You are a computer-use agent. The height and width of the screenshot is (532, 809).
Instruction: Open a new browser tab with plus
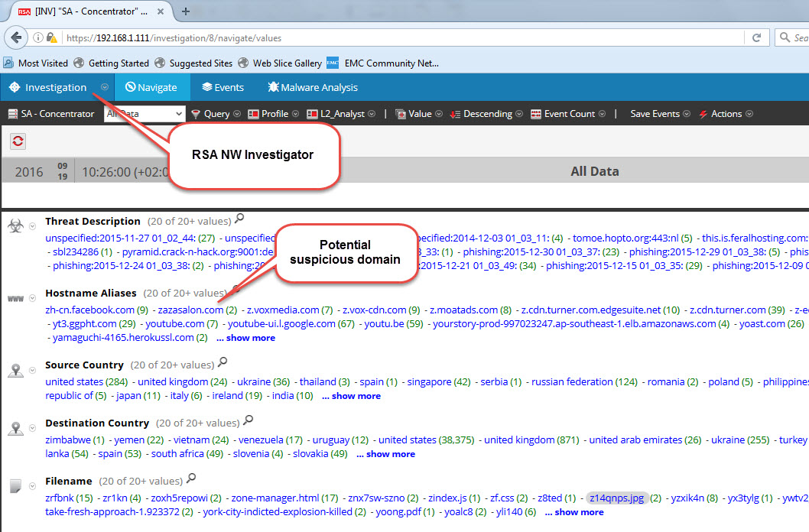pyautogui.click(x=186, y=11)
